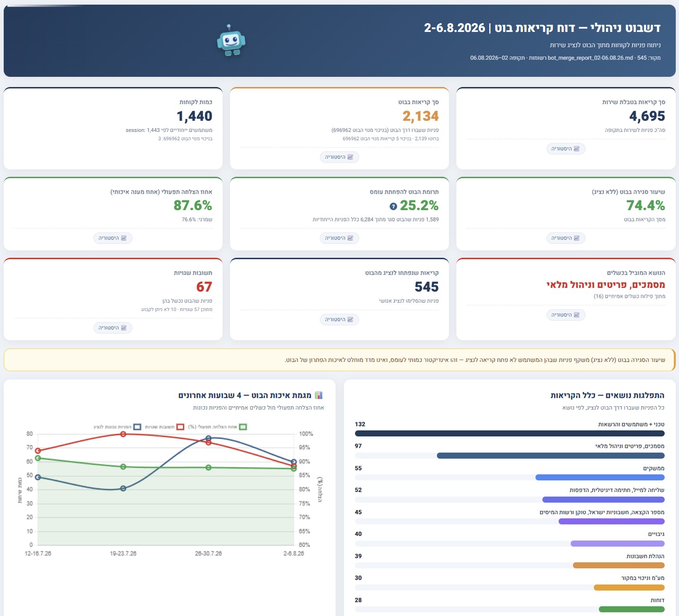Show היסטוריה for תרומת הבוט להפחתת עומס
This screenshot has height=616, width=679.
coord(339,238)
